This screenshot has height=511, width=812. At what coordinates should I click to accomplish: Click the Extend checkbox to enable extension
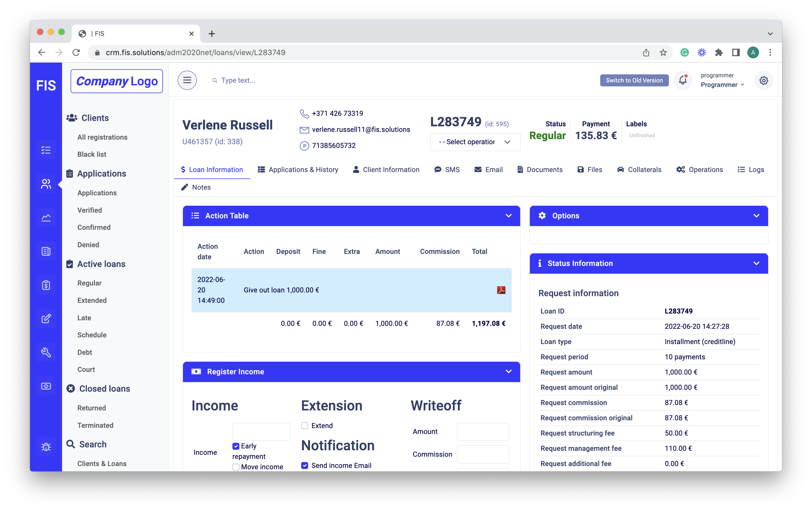click(x=305, y=425)
